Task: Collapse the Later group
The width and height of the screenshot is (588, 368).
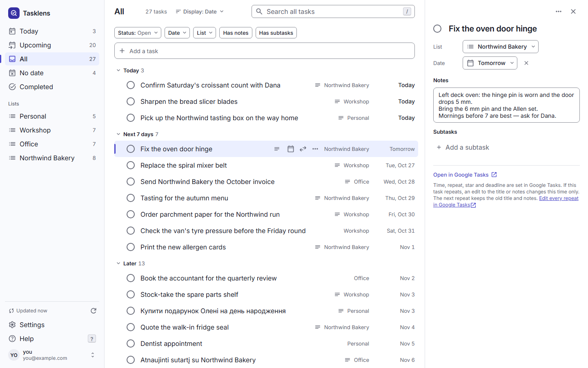Action: pyautogui.click(x=118, y=263)
